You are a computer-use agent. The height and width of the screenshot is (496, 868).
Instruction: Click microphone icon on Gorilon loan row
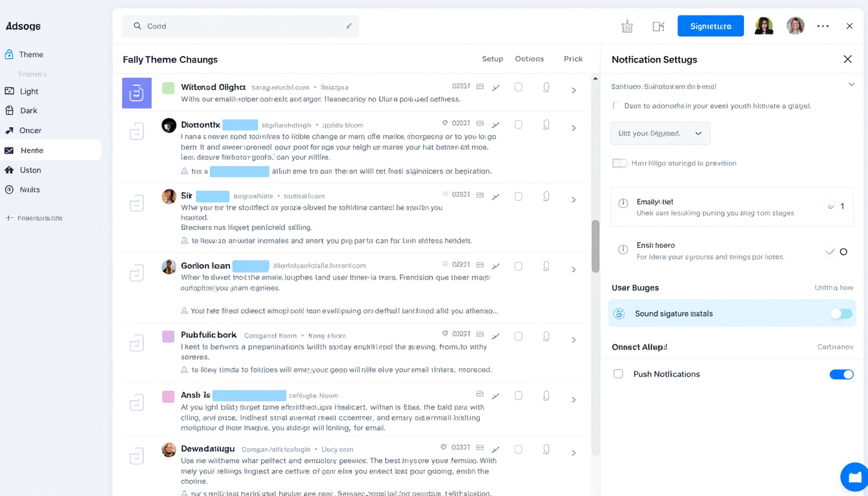[546, 266]
